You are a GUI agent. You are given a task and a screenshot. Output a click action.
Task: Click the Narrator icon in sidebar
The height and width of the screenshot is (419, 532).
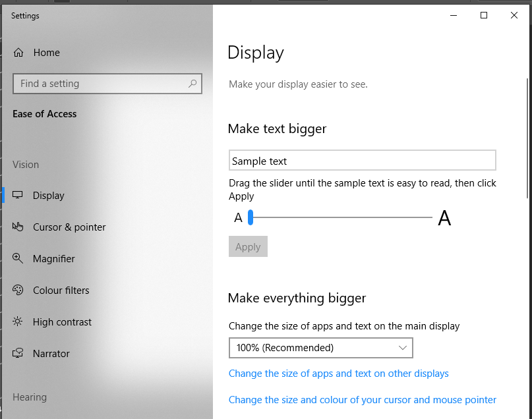click(18, 353)
